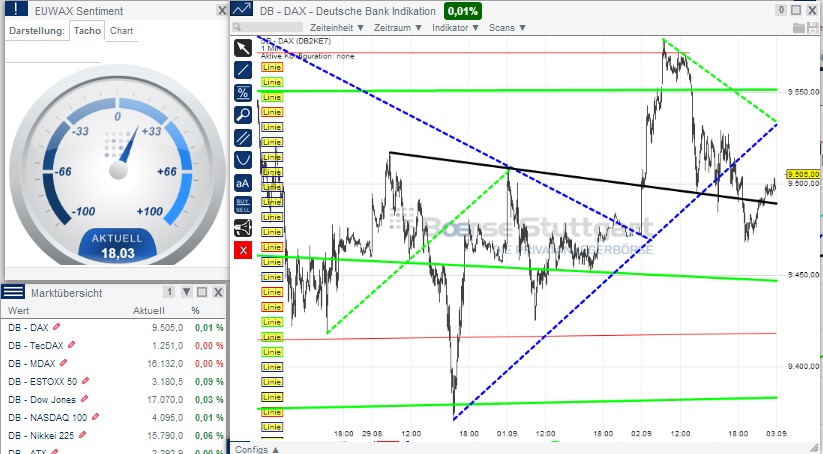
Task: Select the DB - ESTOXX 50 row
Action: point(115,382)
